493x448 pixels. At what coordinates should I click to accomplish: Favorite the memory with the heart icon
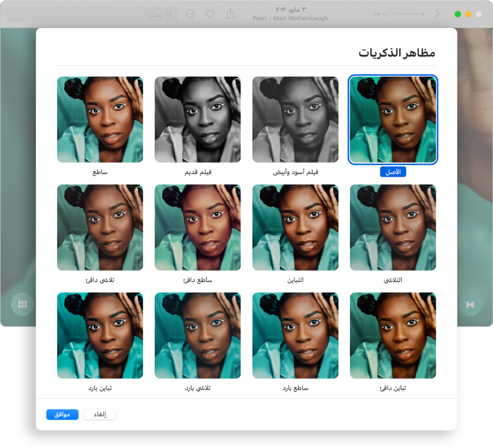tap(210, 14)
